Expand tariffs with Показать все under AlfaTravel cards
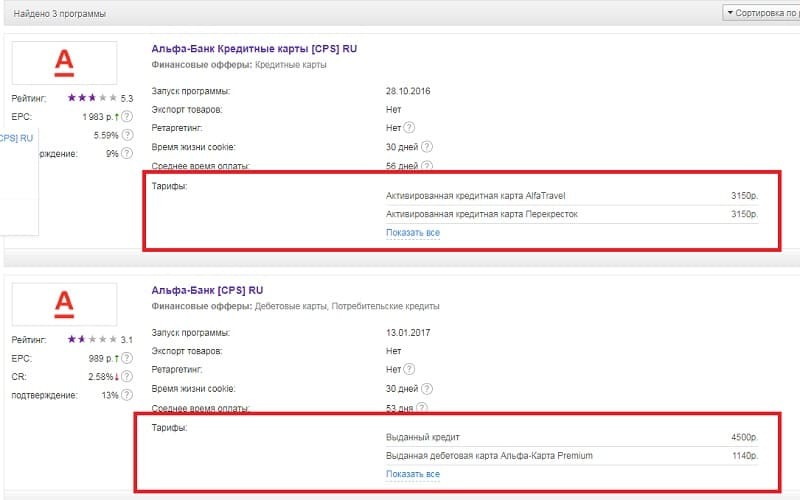The image size is (800, 500). 412,233
